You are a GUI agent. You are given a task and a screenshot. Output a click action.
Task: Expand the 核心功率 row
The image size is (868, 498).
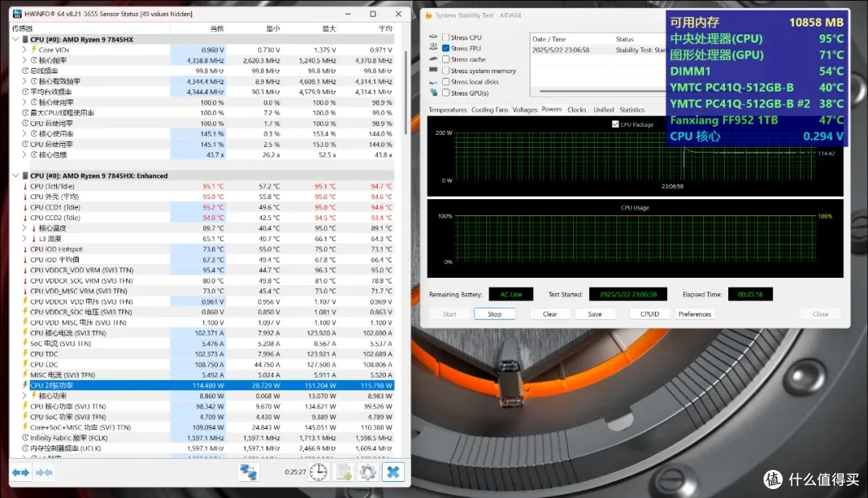[24, 396]
